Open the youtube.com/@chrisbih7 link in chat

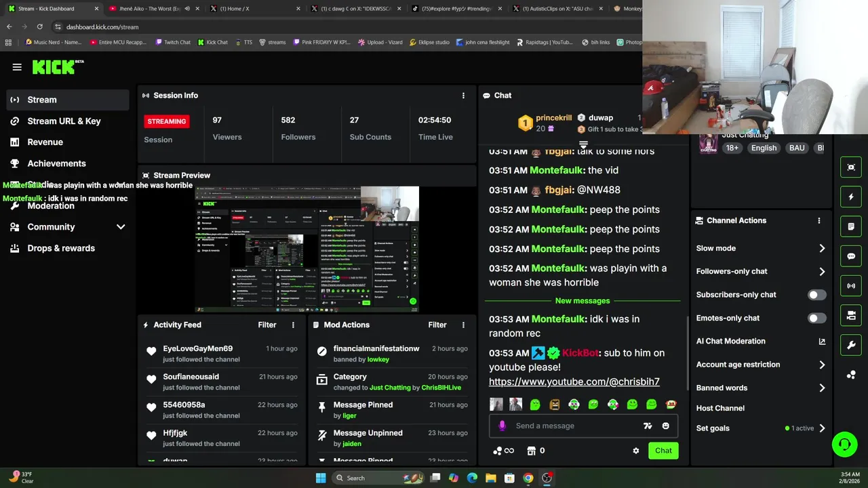click(574, 382)
